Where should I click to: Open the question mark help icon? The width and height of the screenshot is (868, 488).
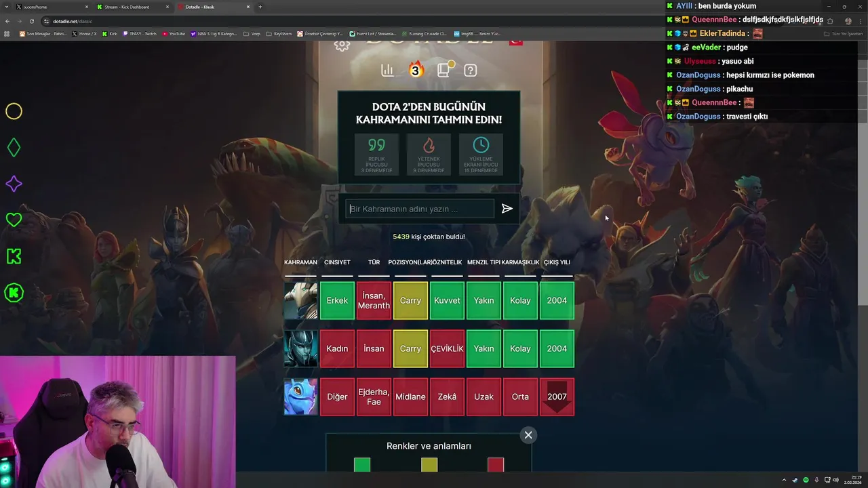tap(471, 70)
